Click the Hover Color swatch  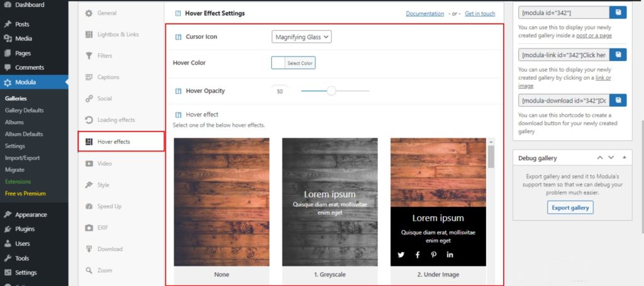pyautogui.click(x=279, y=63)
